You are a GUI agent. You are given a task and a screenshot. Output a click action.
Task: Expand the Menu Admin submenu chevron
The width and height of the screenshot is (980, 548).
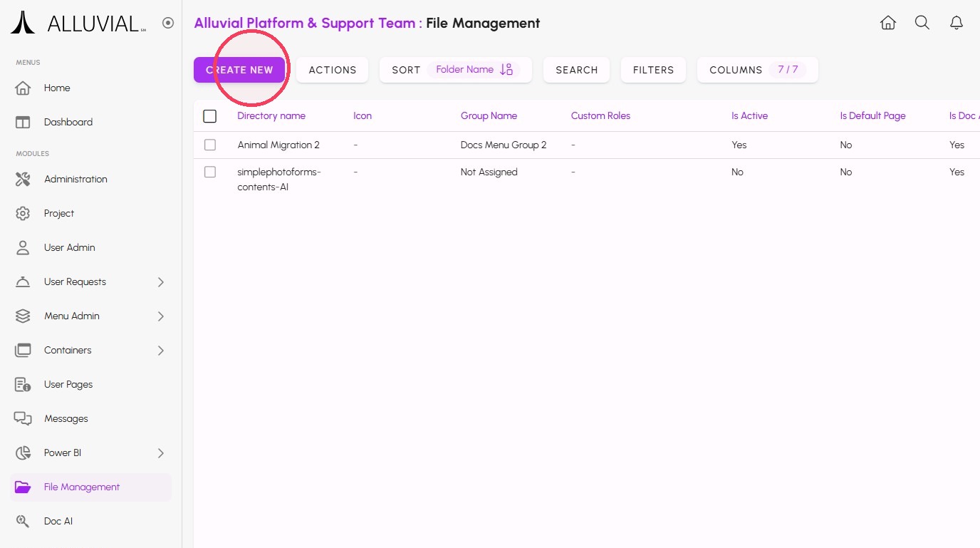point(161,316)
